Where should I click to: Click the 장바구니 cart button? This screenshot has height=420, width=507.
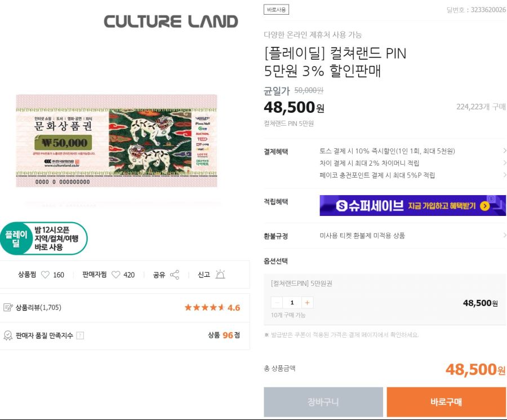(x=323, y=402)
